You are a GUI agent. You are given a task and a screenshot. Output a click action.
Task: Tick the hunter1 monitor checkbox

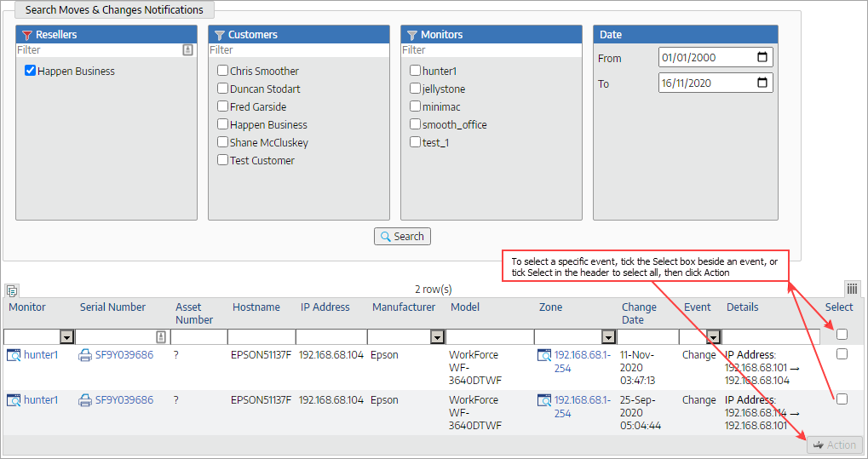(x=415, y=71)
